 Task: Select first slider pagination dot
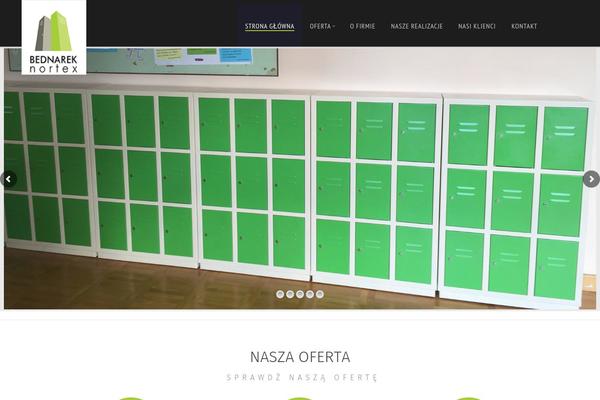[280, 294]
